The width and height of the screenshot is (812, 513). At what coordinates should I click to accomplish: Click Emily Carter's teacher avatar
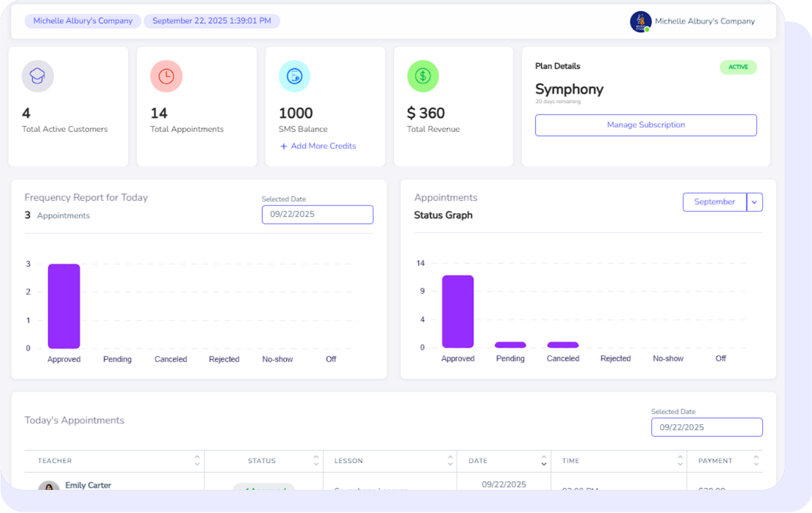tap(49, 487)
